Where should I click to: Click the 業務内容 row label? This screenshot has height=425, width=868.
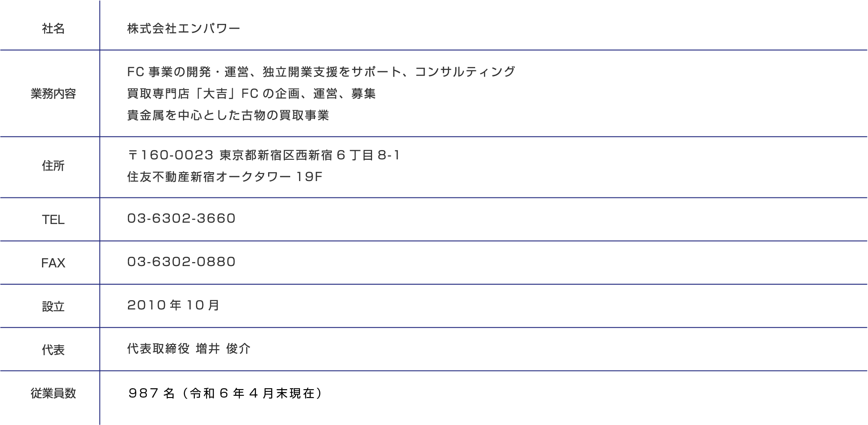[53, 94]
